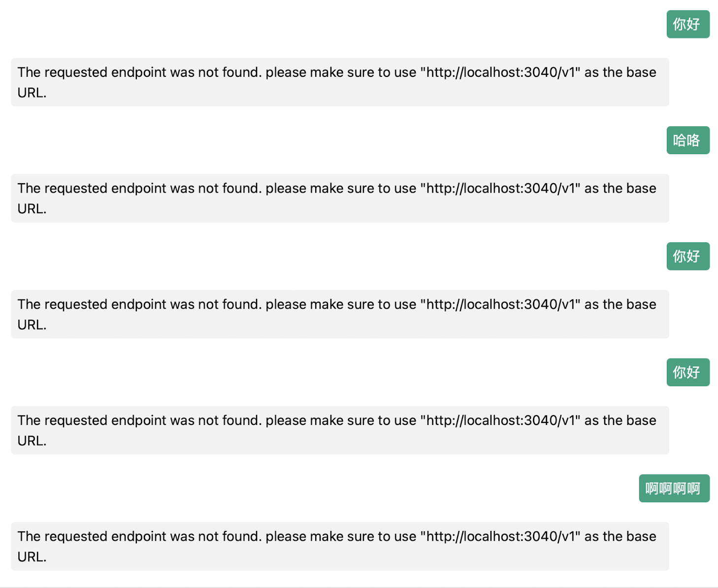Click the second 你好 message, below 哈咯
This screenshot has width=718, height=588.
[687, 256]
